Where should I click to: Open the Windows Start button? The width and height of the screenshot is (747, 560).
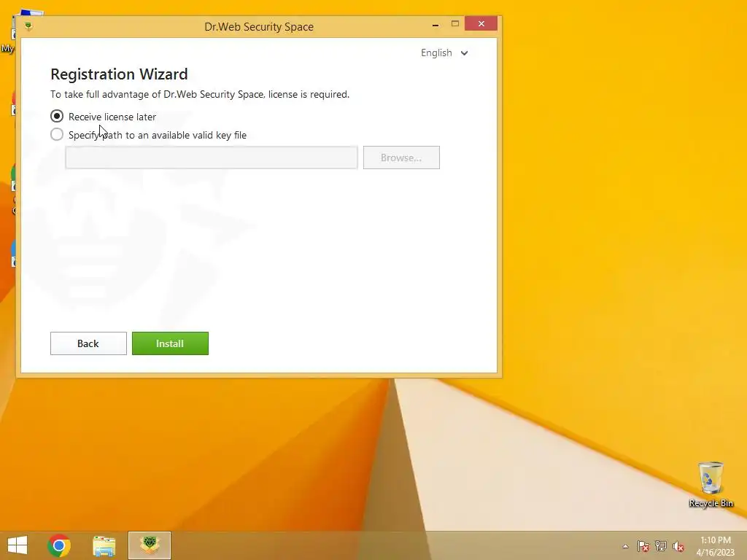pyautogui.click(x=18, y=545)
